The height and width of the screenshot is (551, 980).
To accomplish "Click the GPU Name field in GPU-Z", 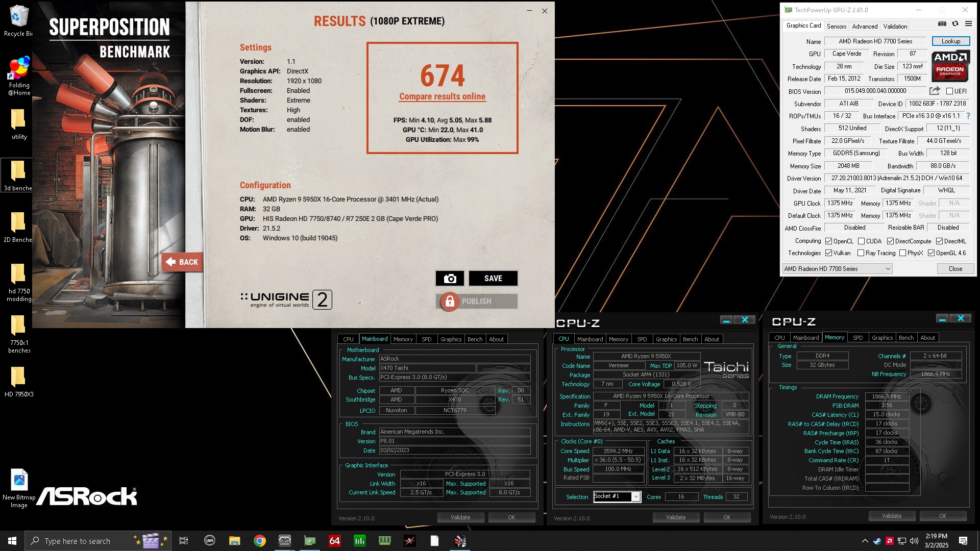I will (x=875, y=41).
